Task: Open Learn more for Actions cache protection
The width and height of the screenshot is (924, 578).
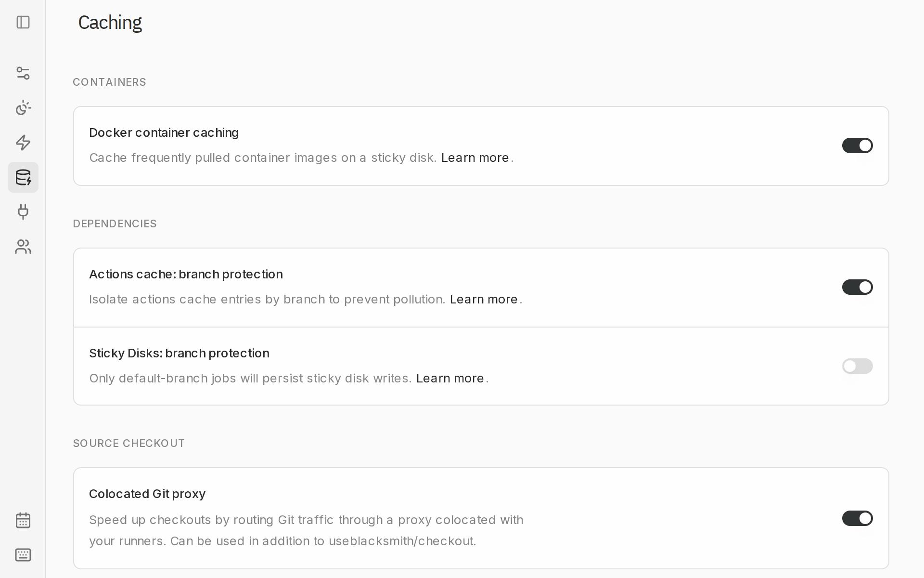Action: pyautogui.click(x=484, y=299)
